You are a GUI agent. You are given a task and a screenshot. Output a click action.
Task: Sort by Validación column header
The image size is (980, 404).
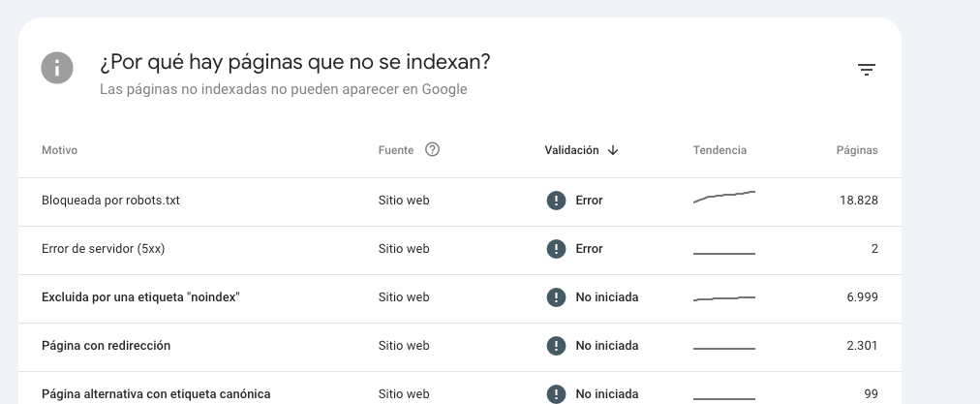coord(571,150)
